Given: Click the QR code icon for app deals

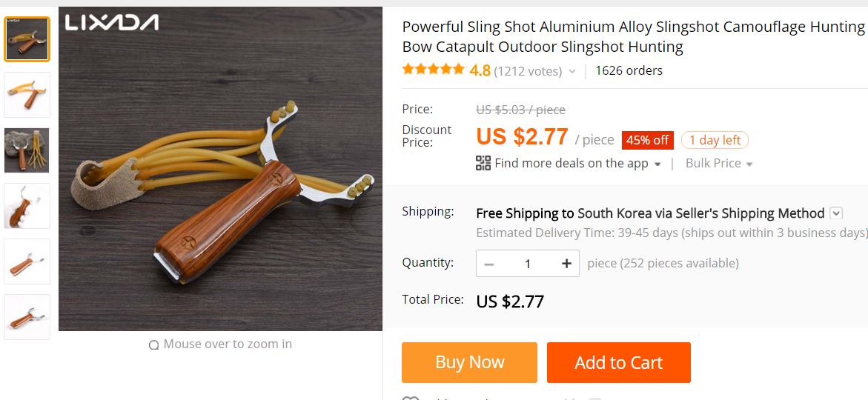Looking at the screenshot, I should click(483, 163).
